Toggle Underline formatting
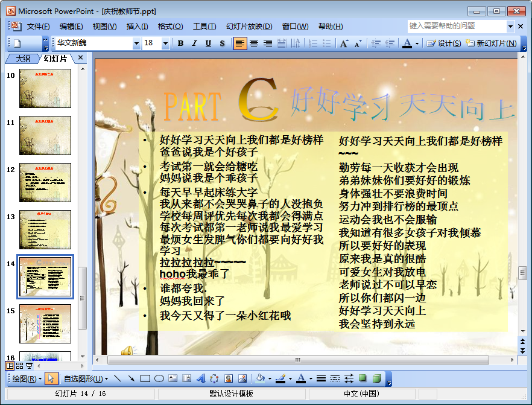 208,43
